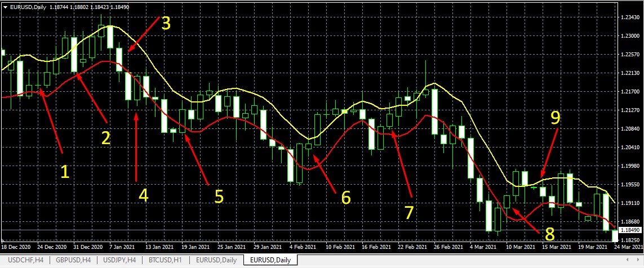The image size is (644, 268).
Task: Click the OHLC values in the chart header
Action: 81,7
